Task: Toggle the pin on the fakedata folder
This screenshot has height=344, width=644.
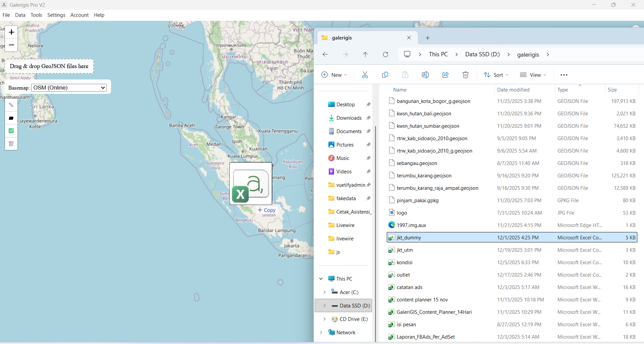Action: point(368,198)
